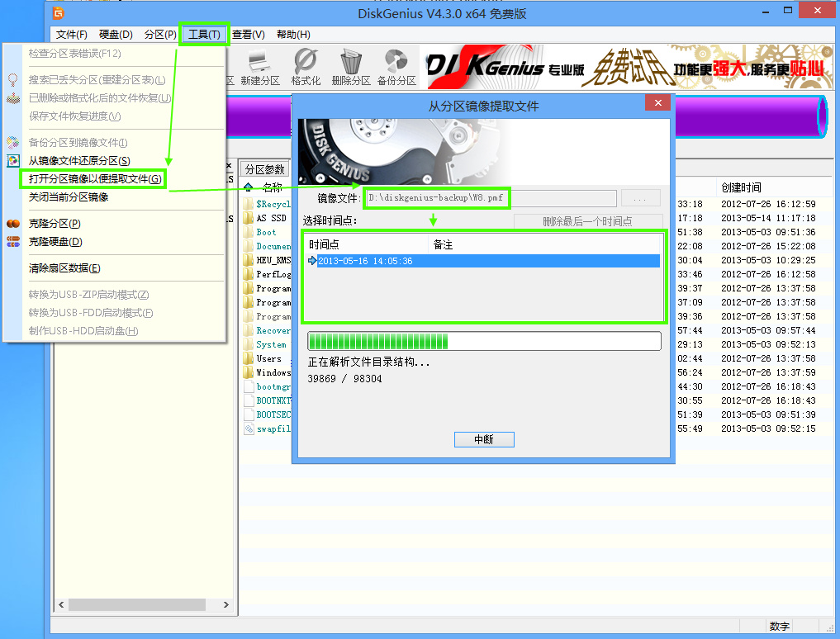Click creation time 2012-07-26 15:22:08

click(768, 246)
